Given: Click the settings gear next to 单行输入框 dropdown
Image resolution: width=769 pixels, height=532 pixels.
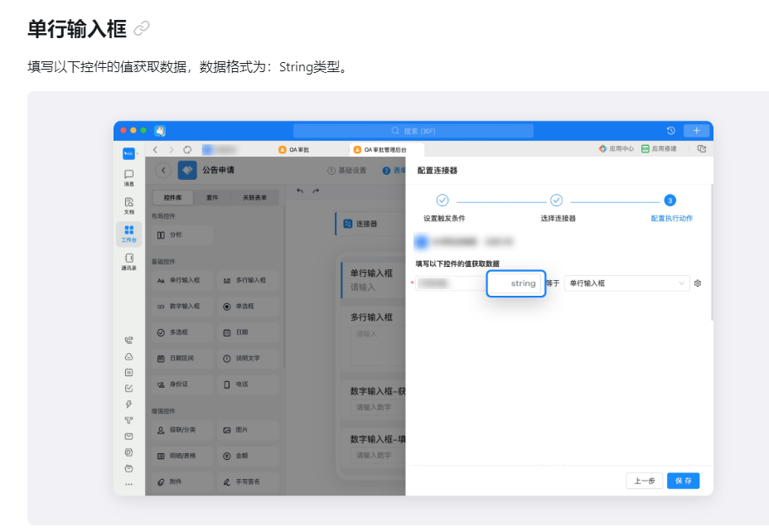Looking at the screenshot, I should (698, 283).
